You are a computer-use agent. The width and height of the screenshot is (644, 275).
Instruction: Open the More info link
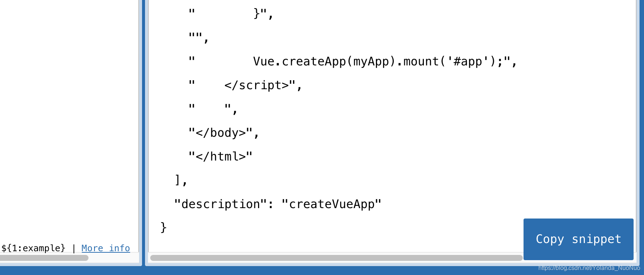106,248
